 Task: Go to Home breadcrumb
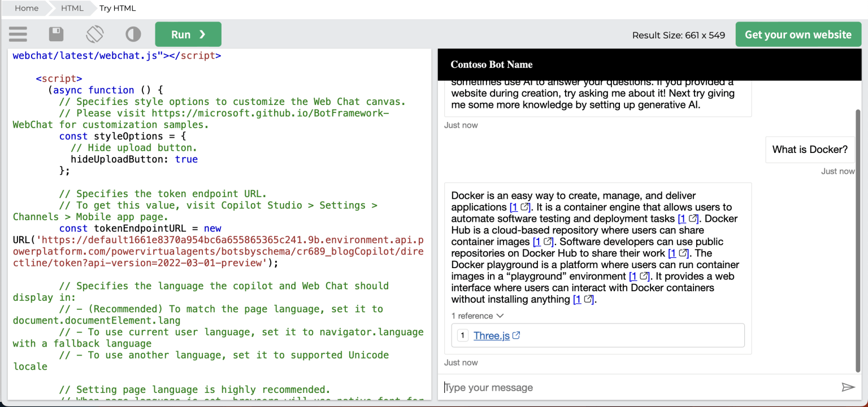[x=27, y=8]
